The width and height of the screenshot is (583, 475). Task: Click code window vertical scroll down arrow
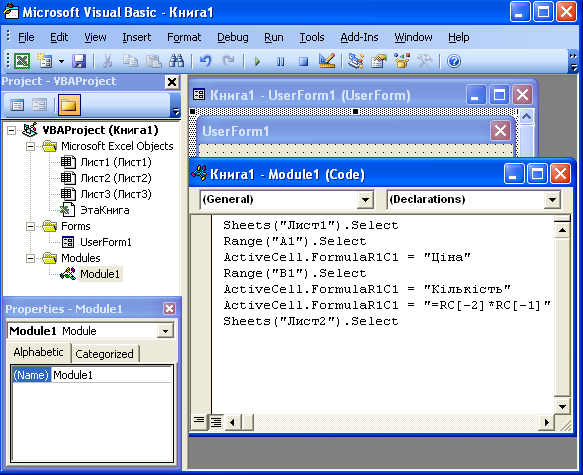(x=562, y=406)
